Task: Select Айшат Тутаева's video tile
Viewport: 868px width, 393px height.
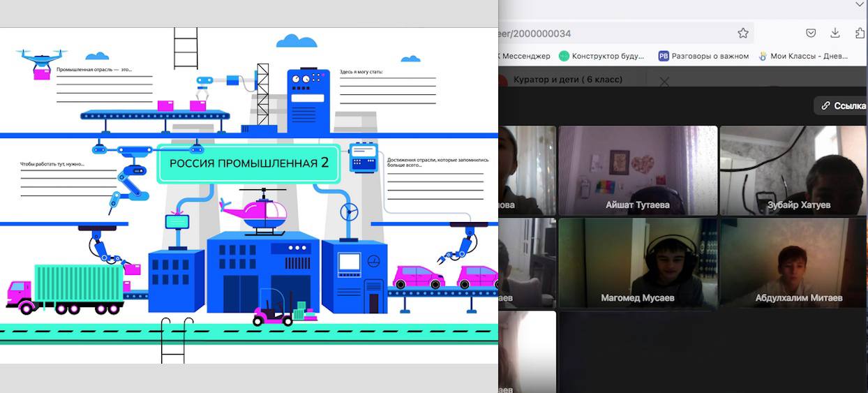Action: point(638,170)
